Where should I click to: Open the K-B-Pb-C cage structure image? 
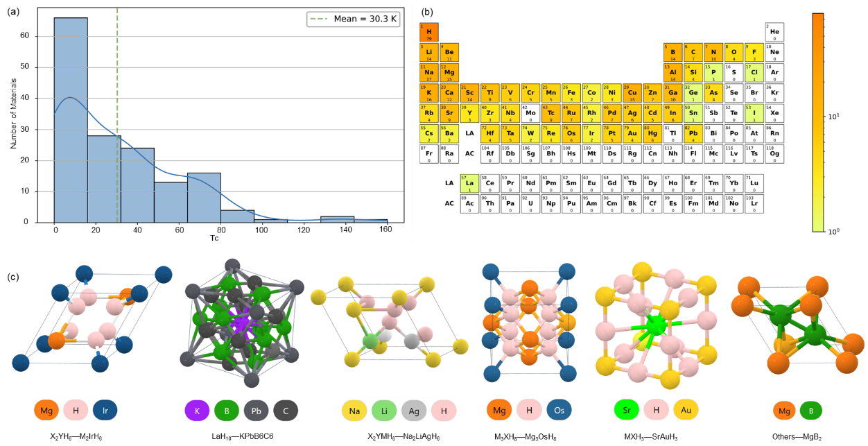[241, 323]
